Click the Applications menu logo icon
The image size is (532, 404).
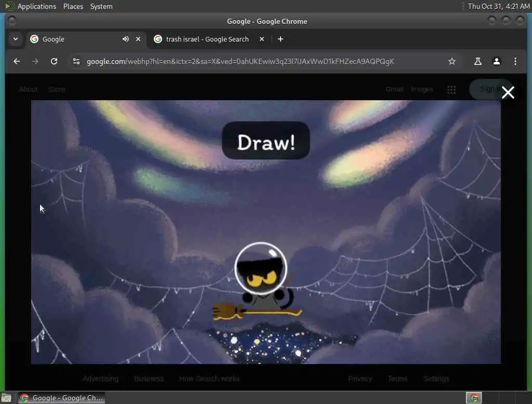9,6
